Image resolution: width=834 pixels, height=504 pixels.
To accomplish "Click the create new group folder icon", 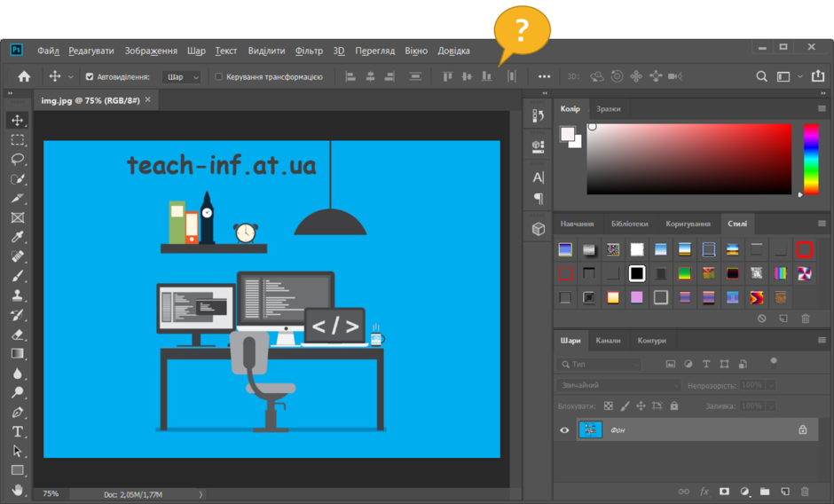I will [x=765, y=492].
